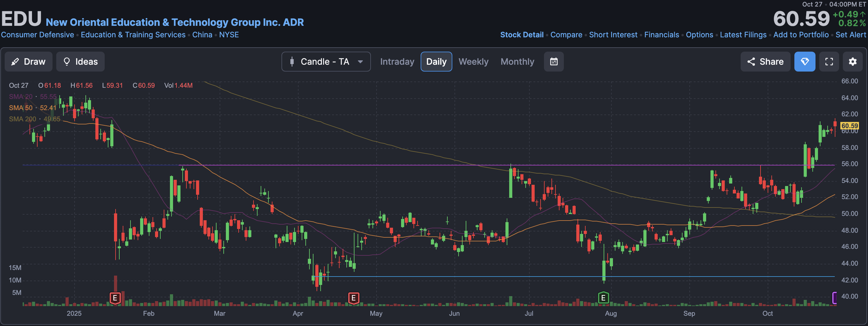The width and height of the screenshot is (868, 326).
Task: Open the Short Interest link
Action: point(613,35)
